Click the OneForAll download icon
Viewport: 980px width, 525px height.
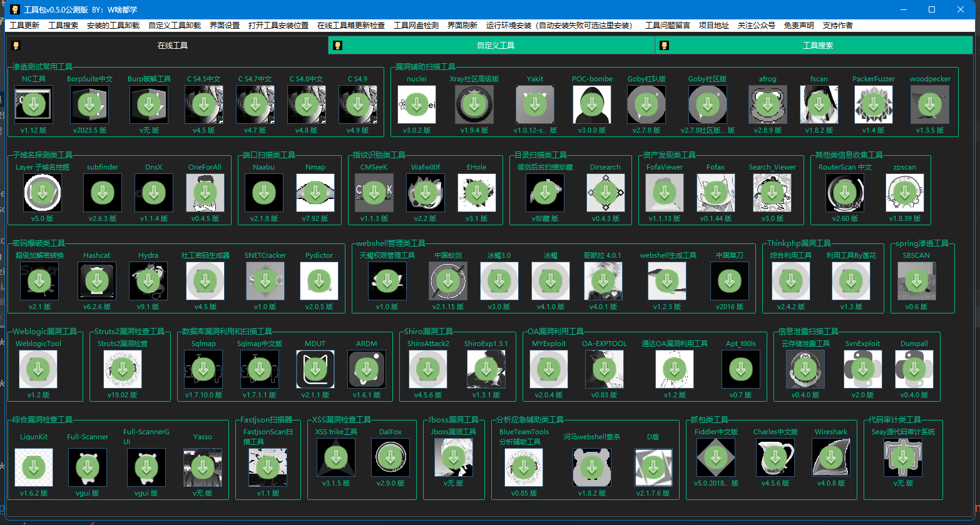click(205, 193)
